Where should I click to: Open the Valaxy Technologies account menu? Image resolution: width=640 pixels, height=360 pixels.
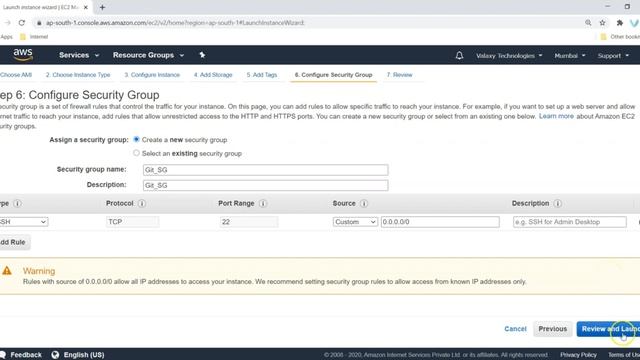click(509, 56)
